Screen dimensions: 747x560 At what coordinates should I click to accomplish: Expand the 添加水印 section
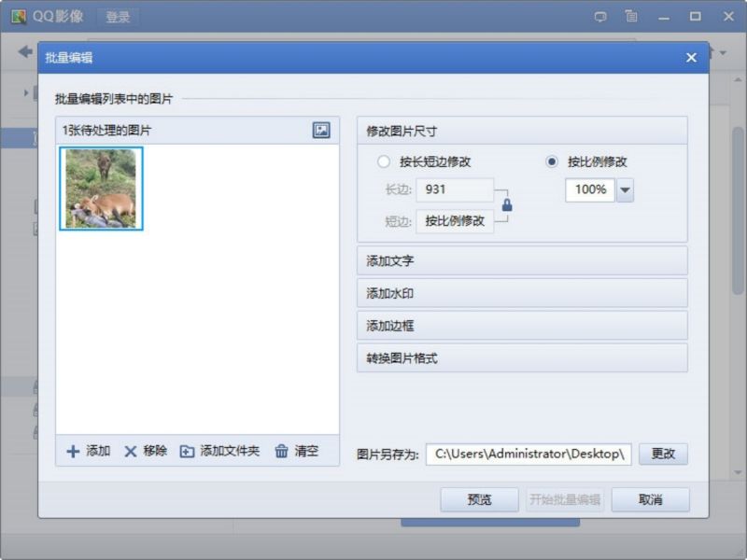click(522, 293)
